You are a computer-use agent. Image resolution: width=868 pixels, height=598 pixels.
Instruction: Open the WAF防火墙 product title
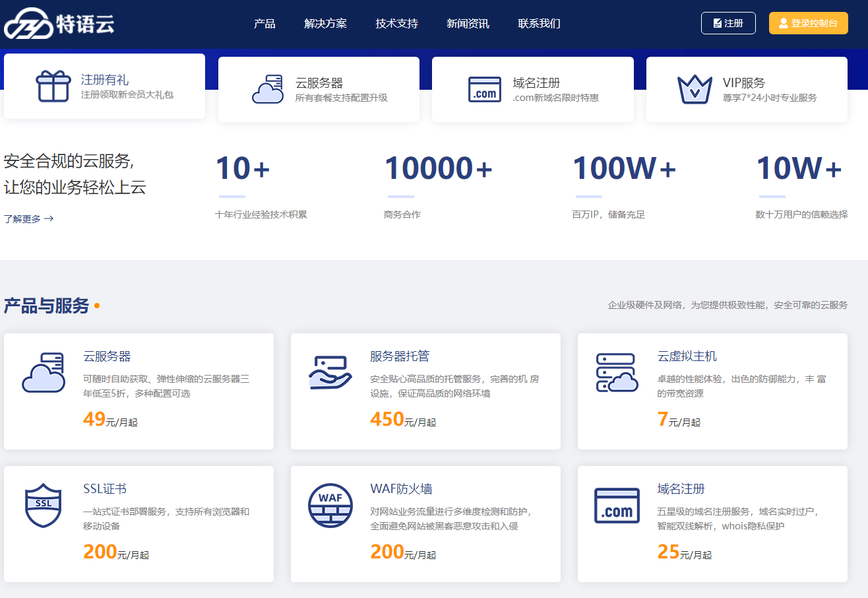click(x=401, y=489)
